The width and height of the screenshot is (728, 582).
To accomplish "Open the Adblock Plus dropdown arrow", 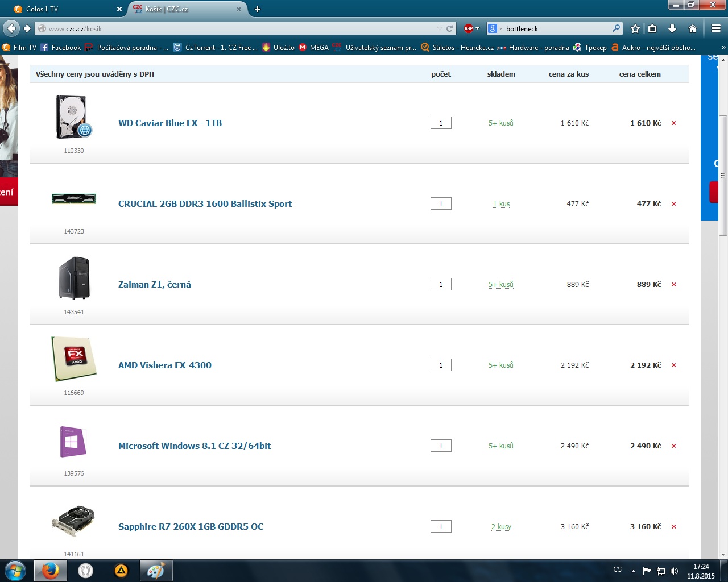I will pyautogui.click(x=477, y=28).
